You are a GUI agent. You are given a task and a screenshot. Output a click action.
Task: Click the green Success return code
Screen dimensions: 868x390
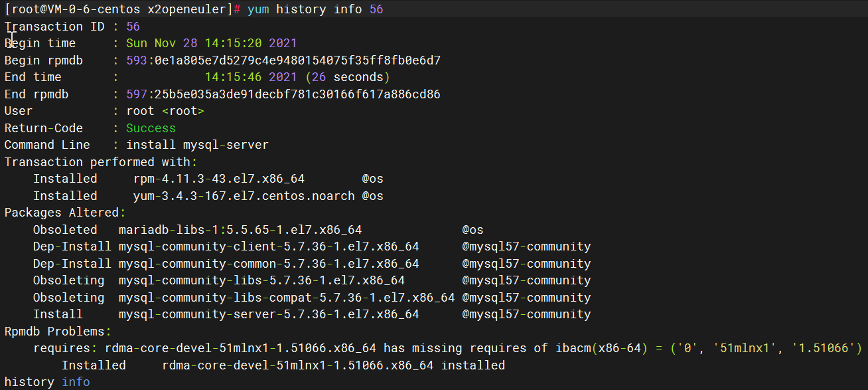(x=151, y=128)
